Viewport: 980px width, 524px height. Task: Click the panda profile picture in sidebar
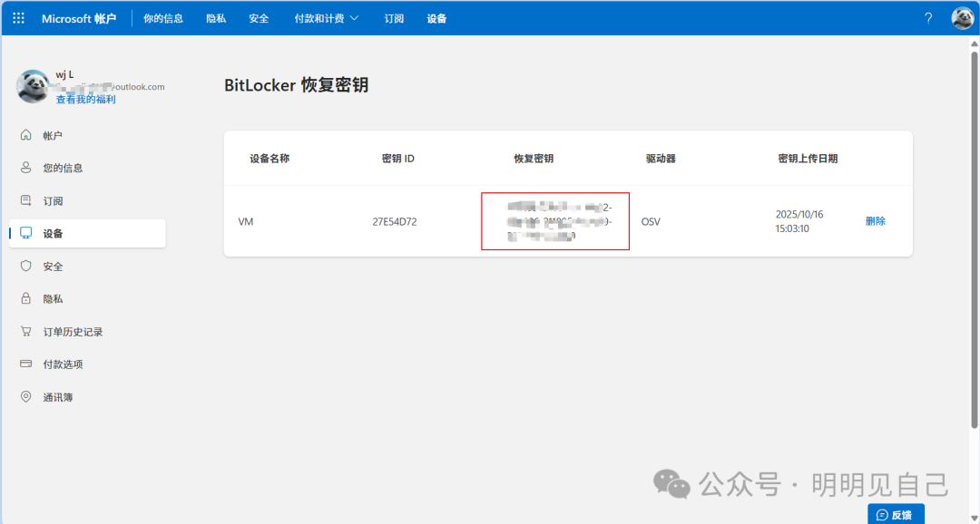tap(33, 86)
